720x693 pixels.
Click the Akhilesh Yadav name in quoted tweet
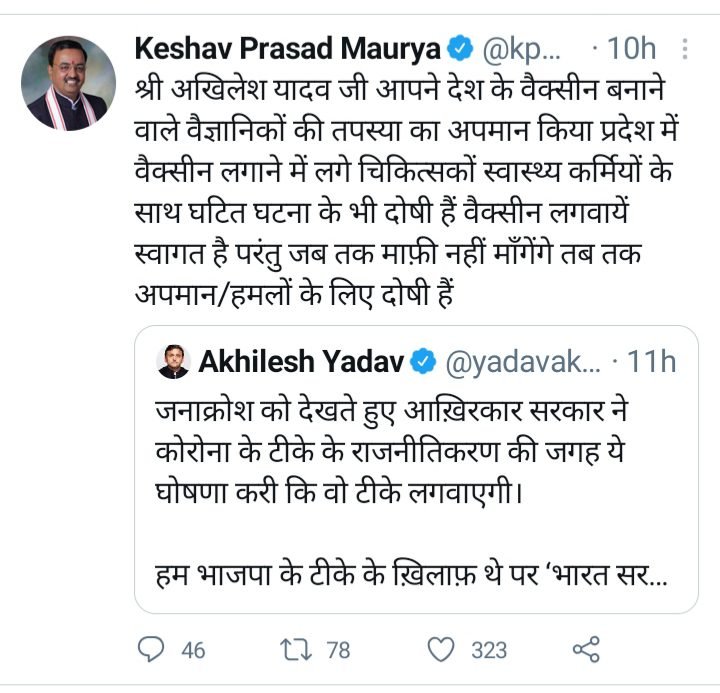(x=299, y=362)
